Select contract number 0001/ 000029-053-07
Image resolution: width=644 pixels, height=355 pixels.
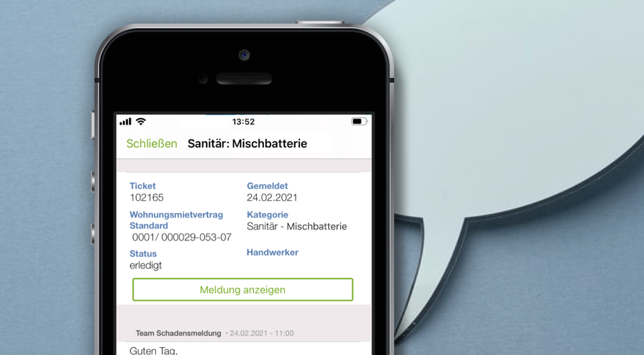click(182, 237)
